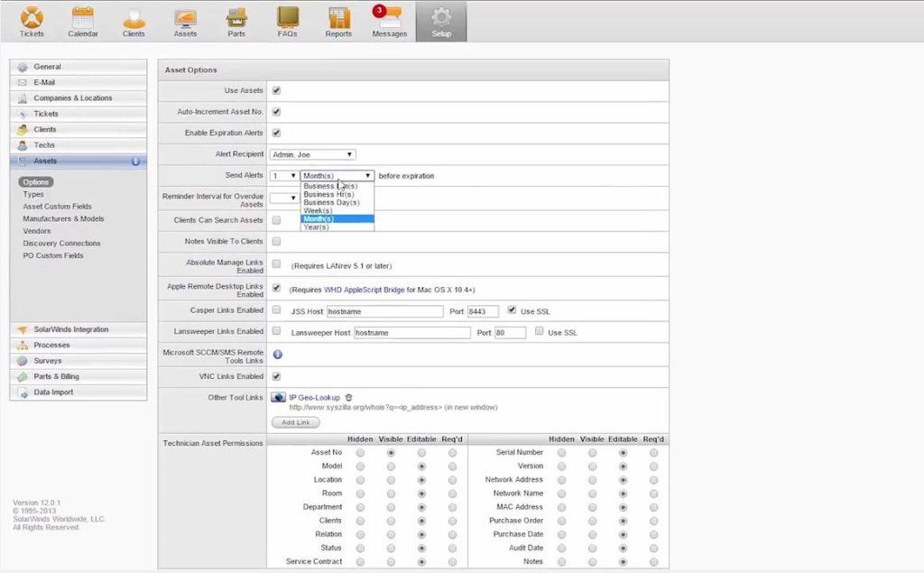This screenshot has height=573, width=924.
Task: Click the info icon on Assets sidebar row
Action: point(135,161)
